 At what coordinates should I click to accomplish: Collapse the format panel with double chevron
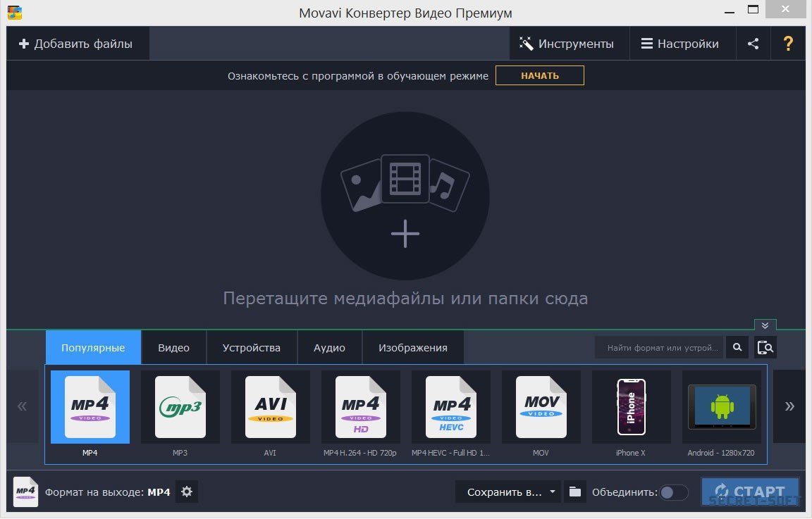765,325
